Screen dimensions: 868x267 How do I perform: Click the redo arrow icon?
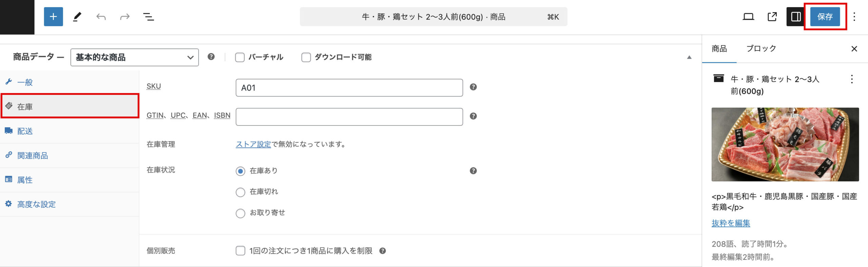[125, 17]
